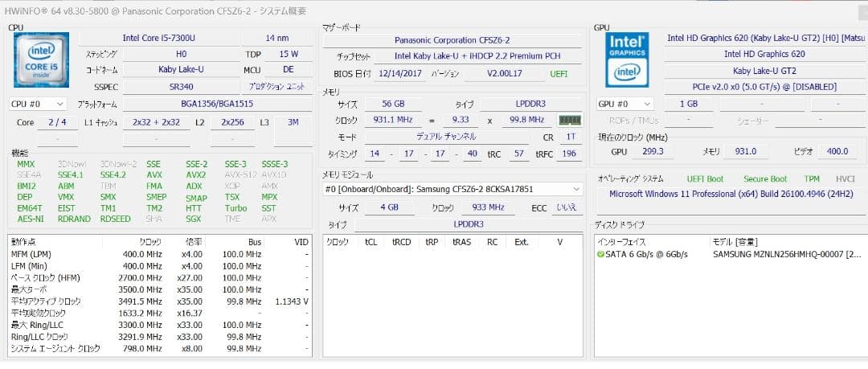Select the 最大ターボ row
The width and height of the screenshot is (868, 369).
click(x=160, y=289)
